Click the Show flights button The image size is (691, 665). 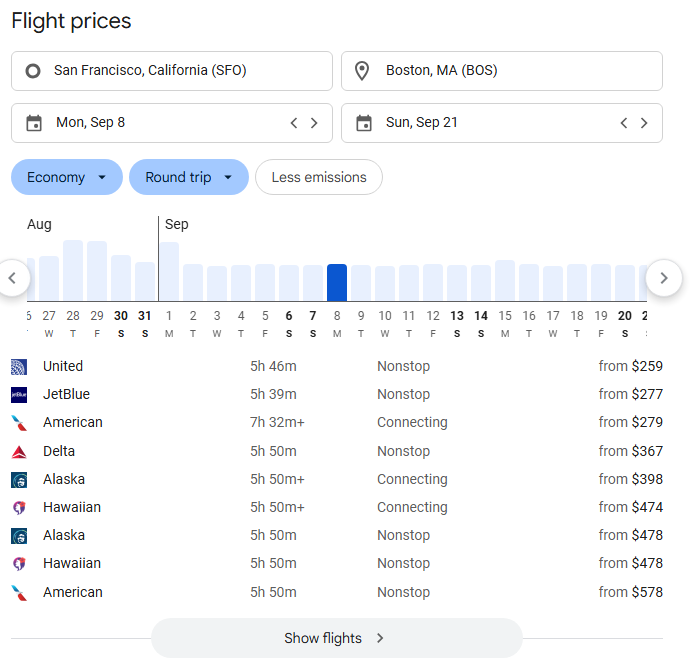tap(336, 638)
